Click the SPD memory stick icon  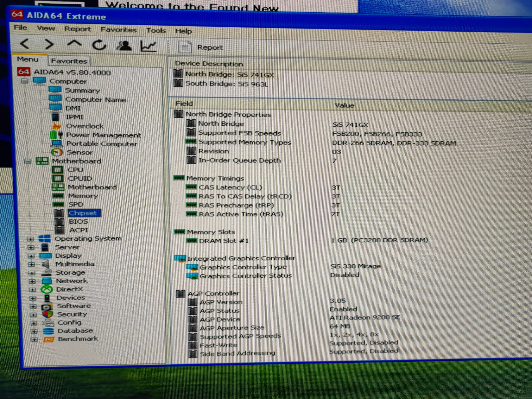pos(59,204)
